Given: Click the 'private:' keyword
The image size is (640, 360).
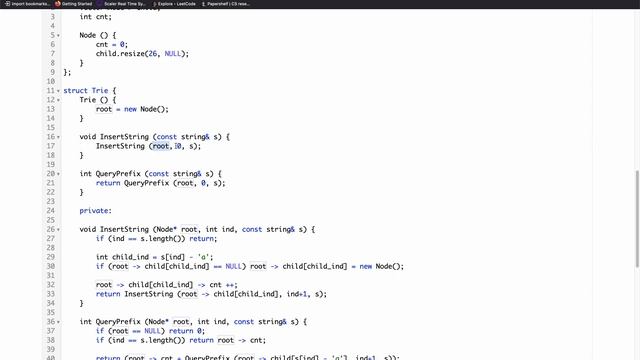Looking at the screenshot, I should [x=96, y=211].
